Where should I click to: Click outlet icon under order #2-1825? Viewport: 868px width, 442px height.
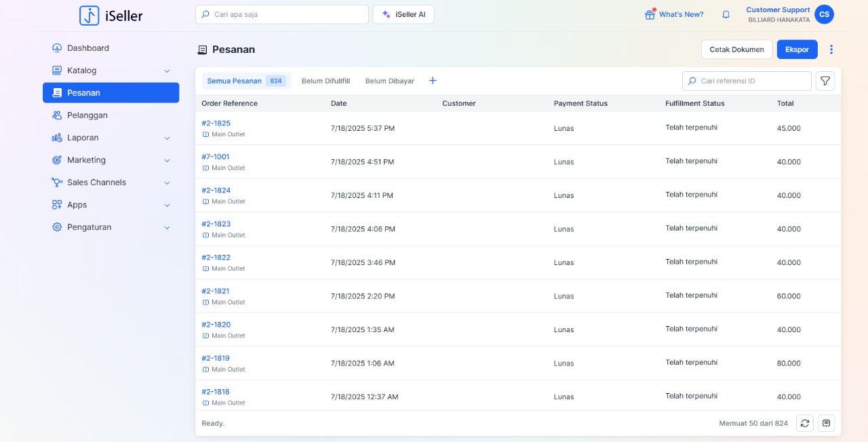click(206, 134)
